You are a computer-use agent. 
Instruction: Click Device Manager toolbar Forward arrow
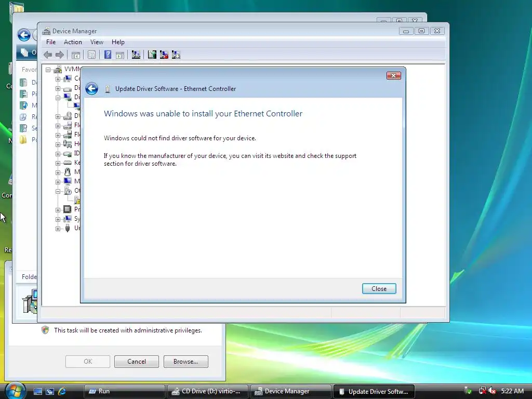click(60, 55)
